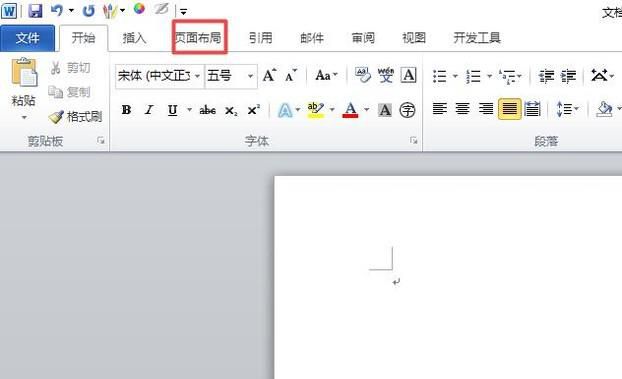The image size is (622, 379).
Task: Center align the text
Action: [463, 109]
